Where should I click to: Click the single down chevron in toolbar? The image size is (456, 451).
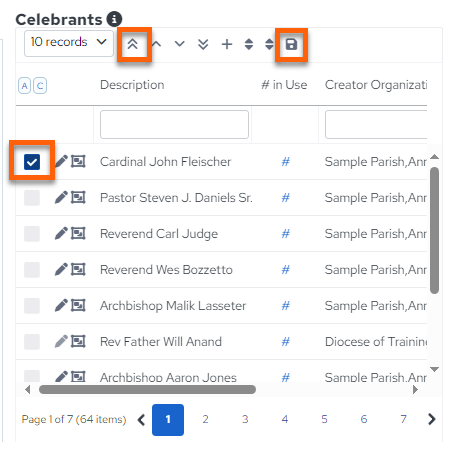coord(180,44)
